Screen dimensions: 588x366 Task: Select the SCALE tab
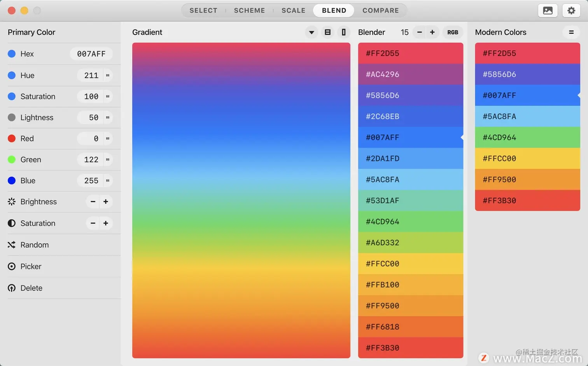294,11
